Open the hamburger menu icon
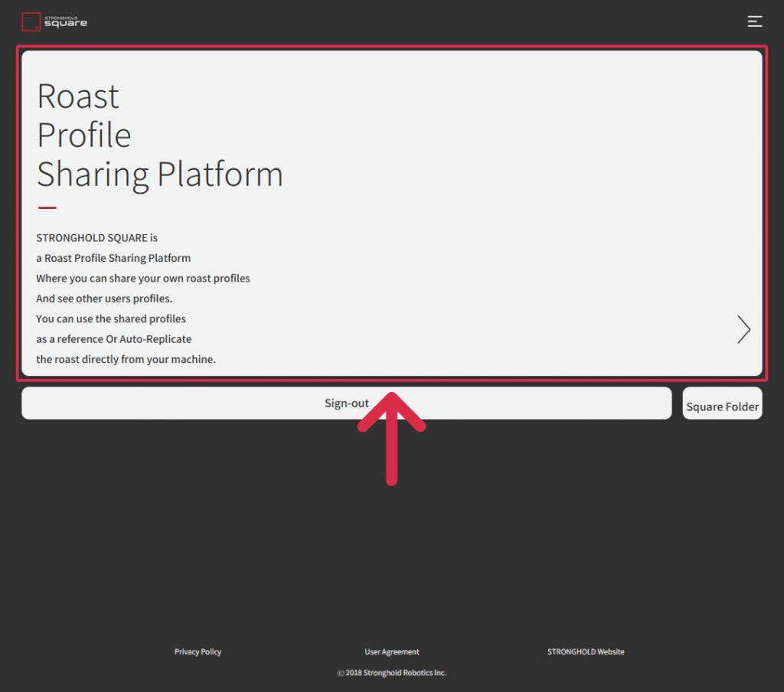 (x=754, y=21)
